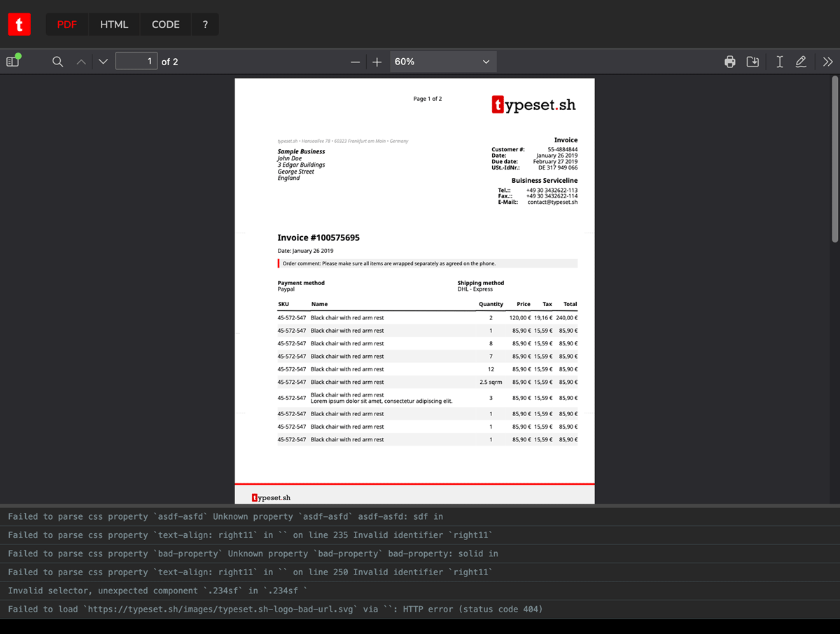Image resolution: width=840 pixels, height=634 pixels.
Task: Select the draw annotation tool
Action: click(x=801, y=62)
